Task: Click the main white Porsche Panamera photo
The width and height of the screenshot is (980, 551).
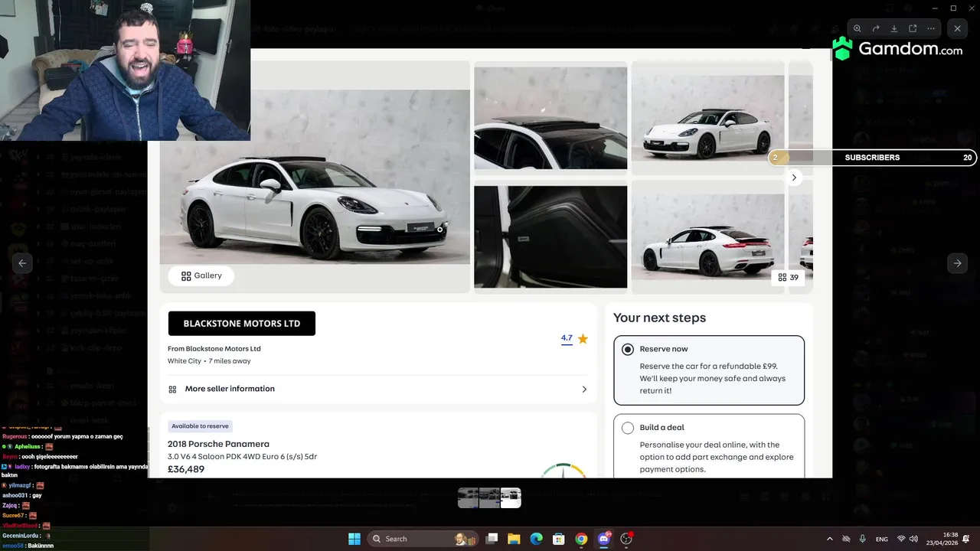Action: pyautogui.click(x=315, y=177)
